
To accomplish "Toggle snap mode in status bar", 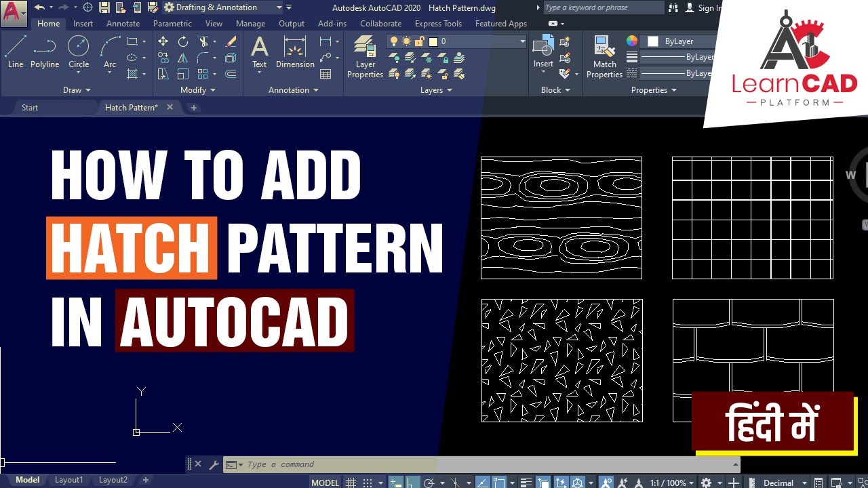I will coord(367,483).
